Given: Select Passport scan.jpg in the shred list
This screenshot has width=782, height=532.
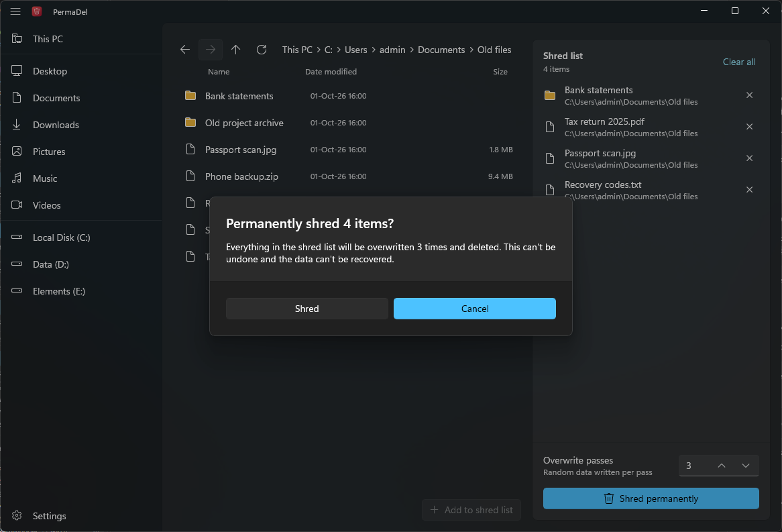Looking at the screenshot, I should pyautogui.click(x=651, y=158).
